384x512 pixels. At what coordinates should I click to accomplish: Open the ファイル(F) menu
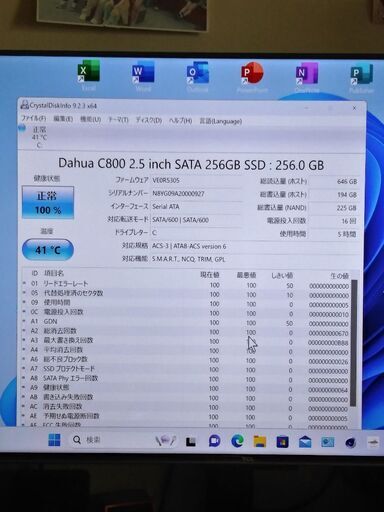[x=33, y=118]
